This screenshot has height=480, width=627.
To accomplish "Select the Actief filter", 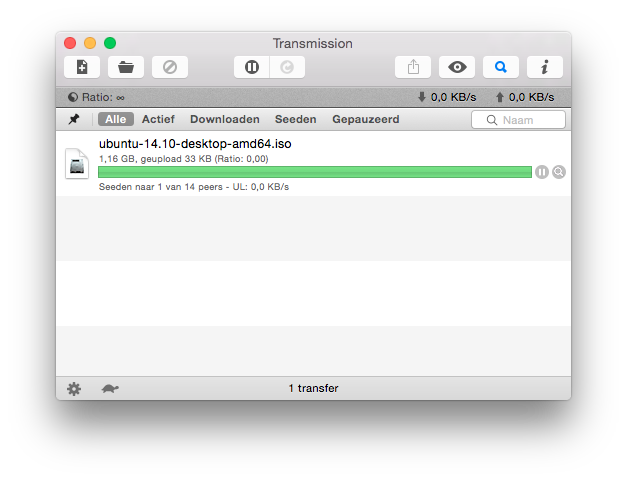I will pyautogui.click(x=158, y=119).
